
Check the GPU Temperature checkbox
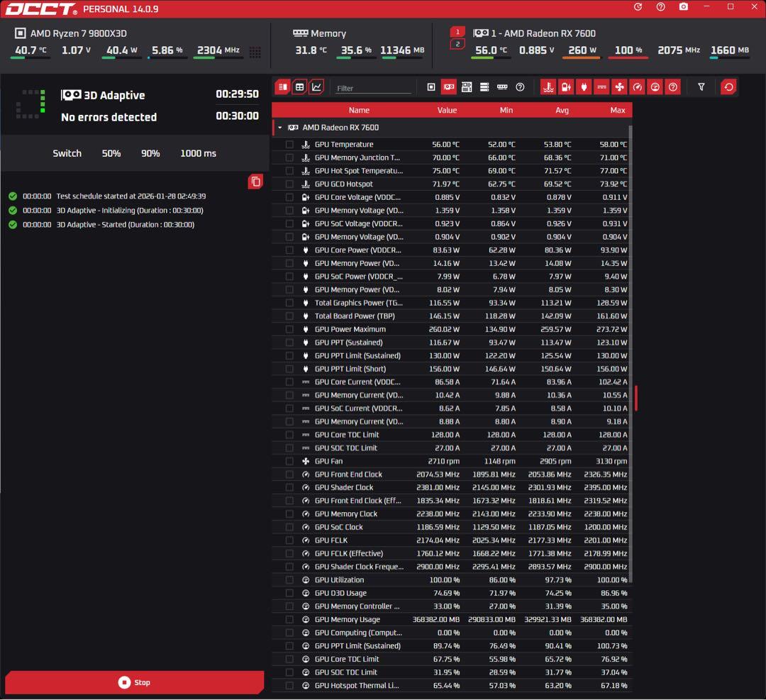click(x=289, y=145)
